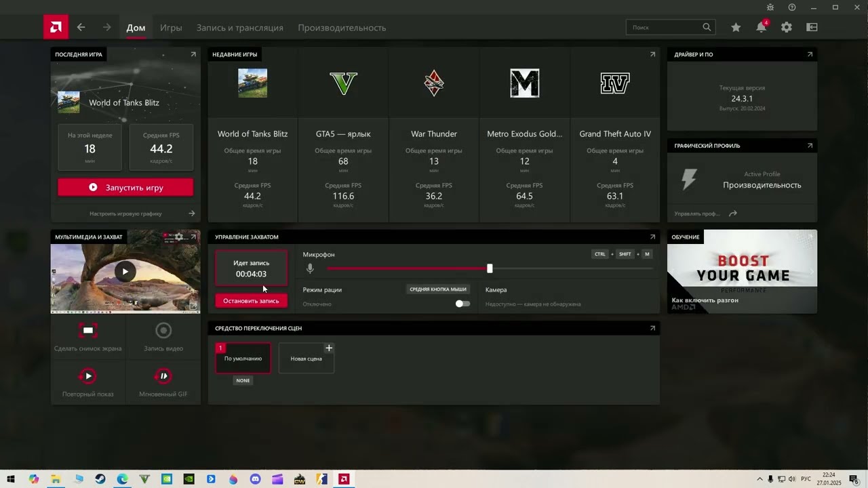Click Остановить запись button
The image size is (868, 488).
251,300
